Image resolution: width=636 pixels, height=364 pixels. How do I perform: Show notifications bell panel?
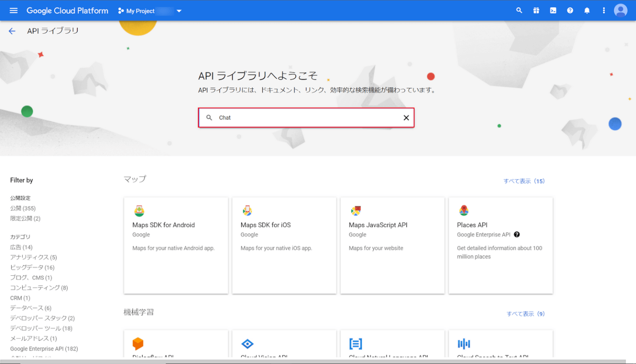pyautogui.click(x=587, y=10)
